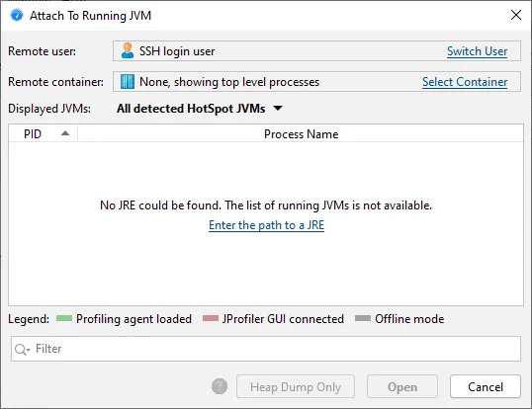Viewport: 532px width, 409px height.
Task: Click the green Profiling agent loaded swatch
Action: [64, 318]
